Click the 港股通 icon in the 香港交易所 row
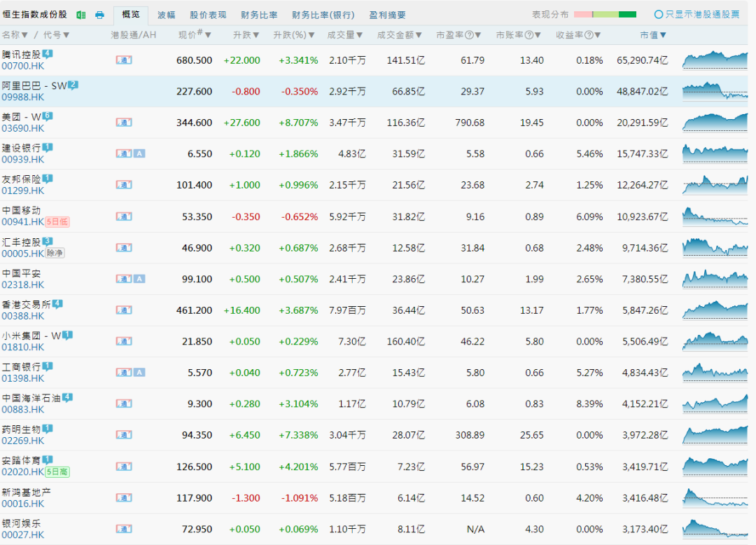The width and height of the screenshot is (756, 545). click(124, 310)
